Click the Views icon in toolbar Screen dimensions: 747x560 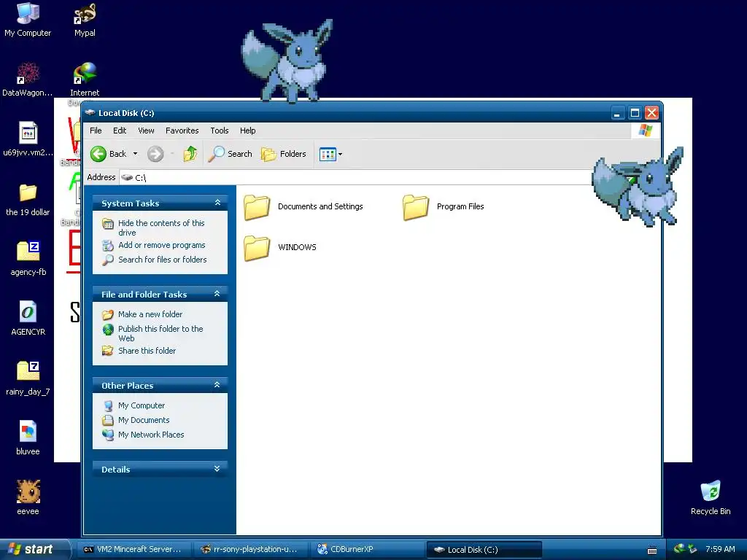tap(328, 155)
